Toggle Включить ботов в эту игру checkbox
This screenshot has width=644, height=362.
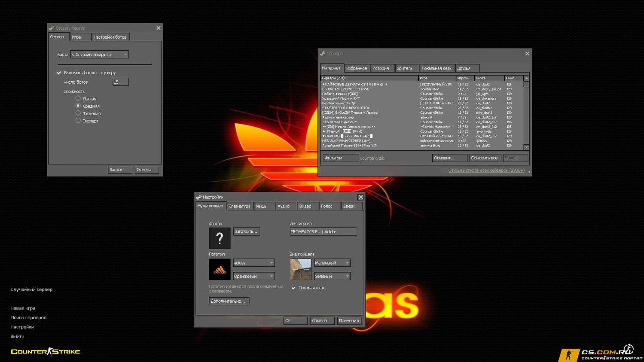(59, 73)
